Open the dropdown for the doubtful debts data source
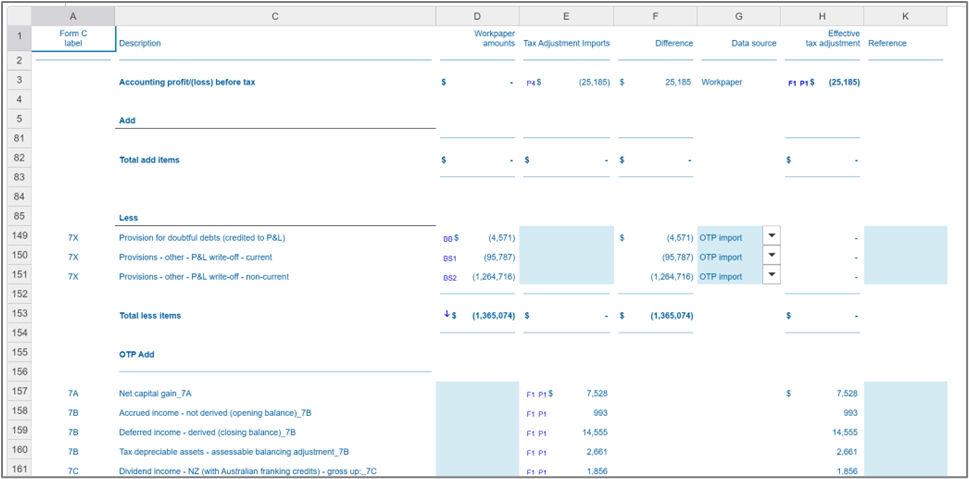Image resolution: width=969 pixels, height=479 pixels. pyautogui.click(x=771, y=235)
